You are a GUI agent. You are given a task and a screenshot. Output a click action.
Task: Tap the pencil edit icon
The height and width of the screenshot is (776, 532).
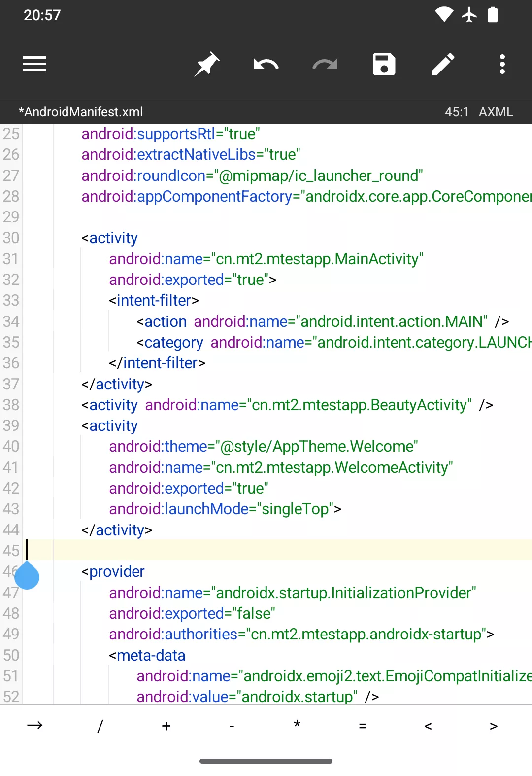(x=443, y=64)
